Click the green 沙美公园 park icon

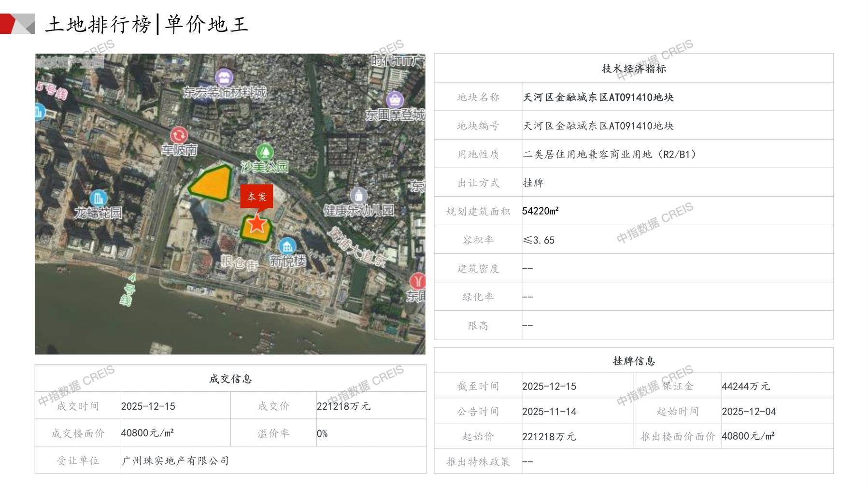coord(264,152)
